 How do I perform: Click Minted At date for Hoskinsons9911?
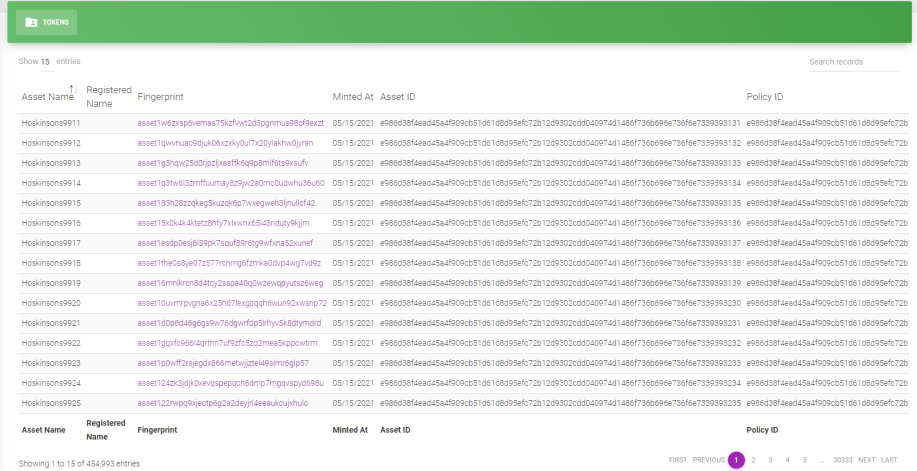tap(353, 123)
